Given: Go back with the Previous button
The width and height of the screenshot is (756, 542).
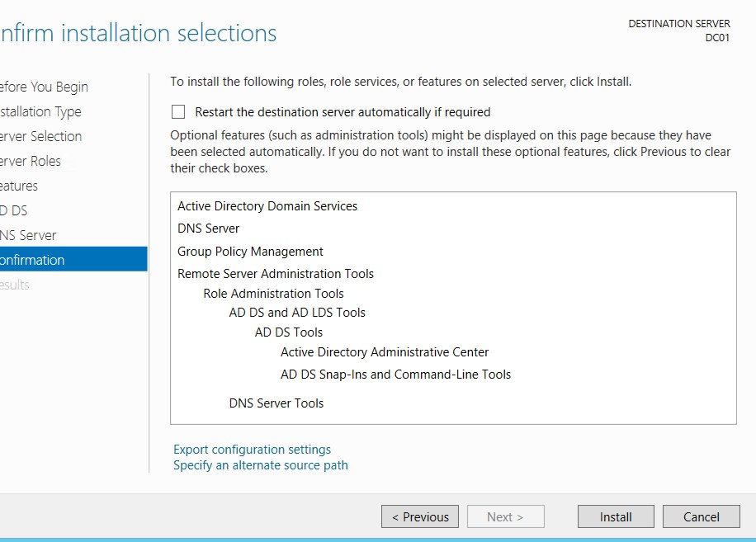Looking at the screenshot, I should [420, 516].
